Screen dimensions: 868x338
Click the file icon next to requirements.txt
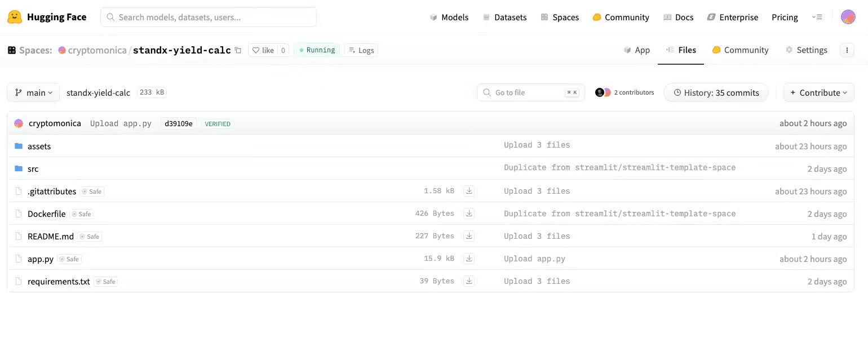click(19, 281)
